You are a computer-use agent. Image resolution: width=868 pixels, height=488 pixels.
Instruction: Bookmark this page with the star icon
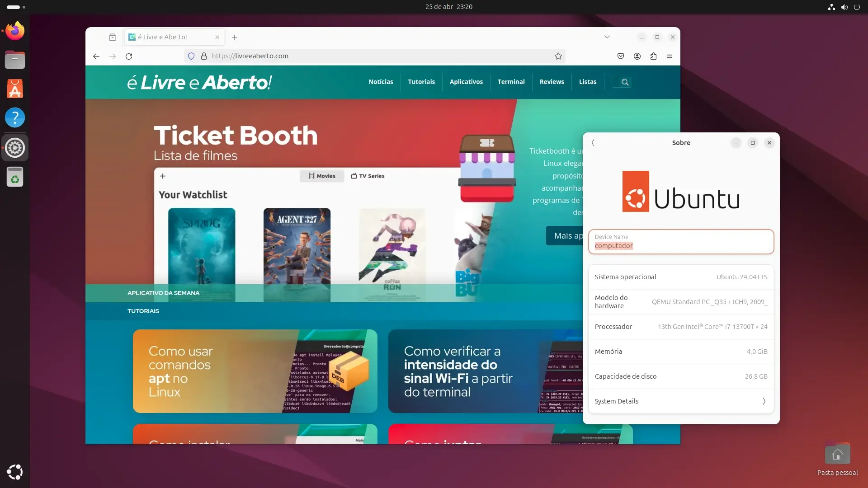(x=558, y=56)
